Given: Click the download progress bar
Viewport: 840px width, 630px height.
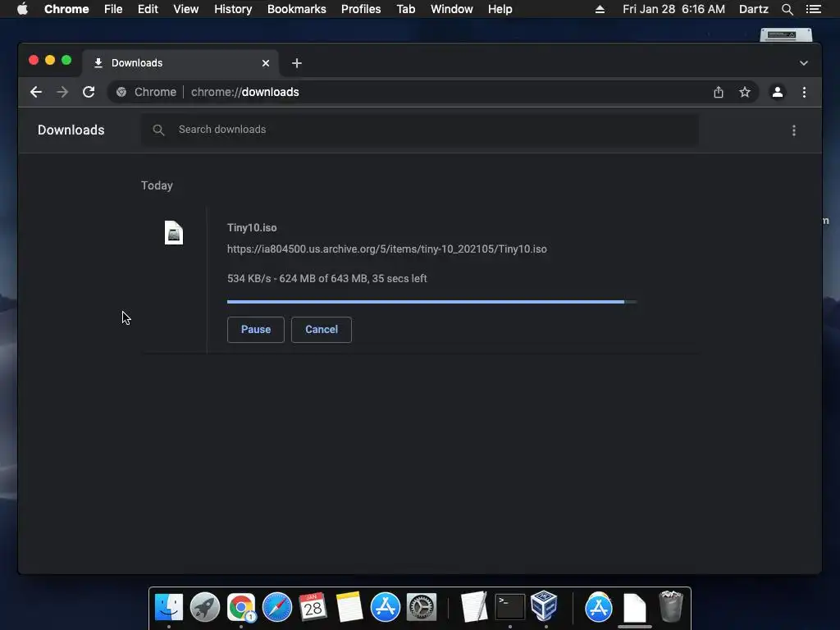Looking at the screenshot, I should pos(431,302).
